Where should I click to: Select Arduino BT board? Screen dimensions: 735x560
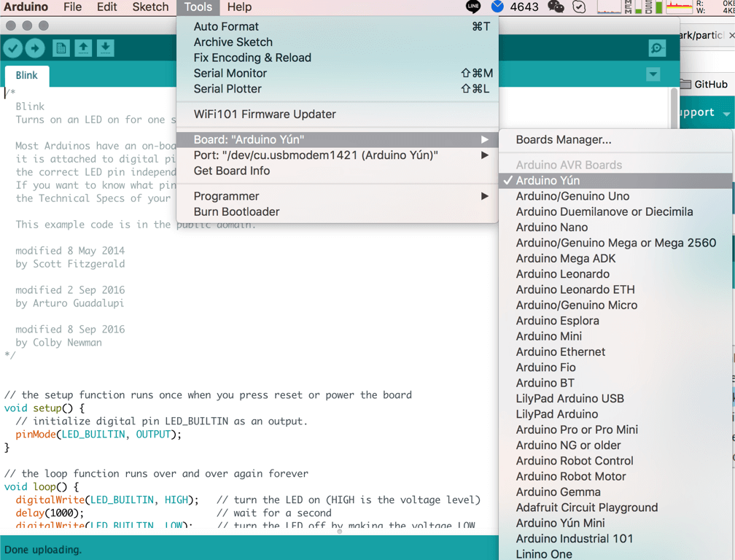point(615,383)
